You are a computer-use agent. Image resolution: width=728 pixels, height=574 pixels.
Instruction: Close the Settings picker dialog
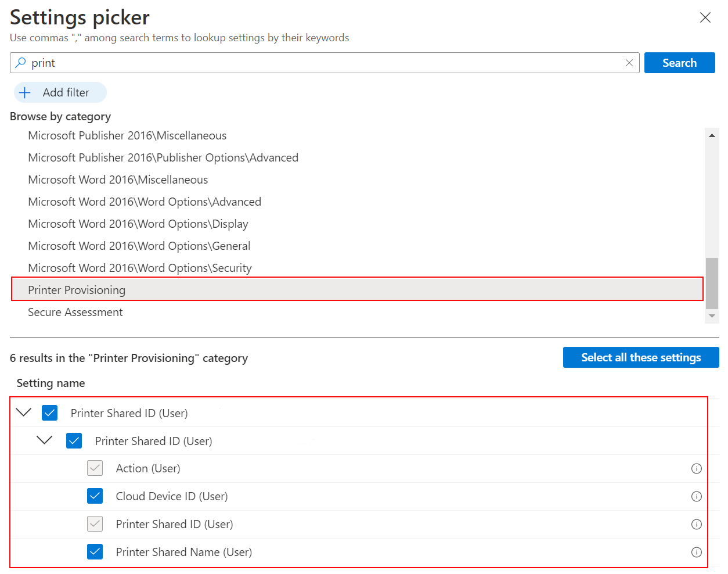pos(705,17)
